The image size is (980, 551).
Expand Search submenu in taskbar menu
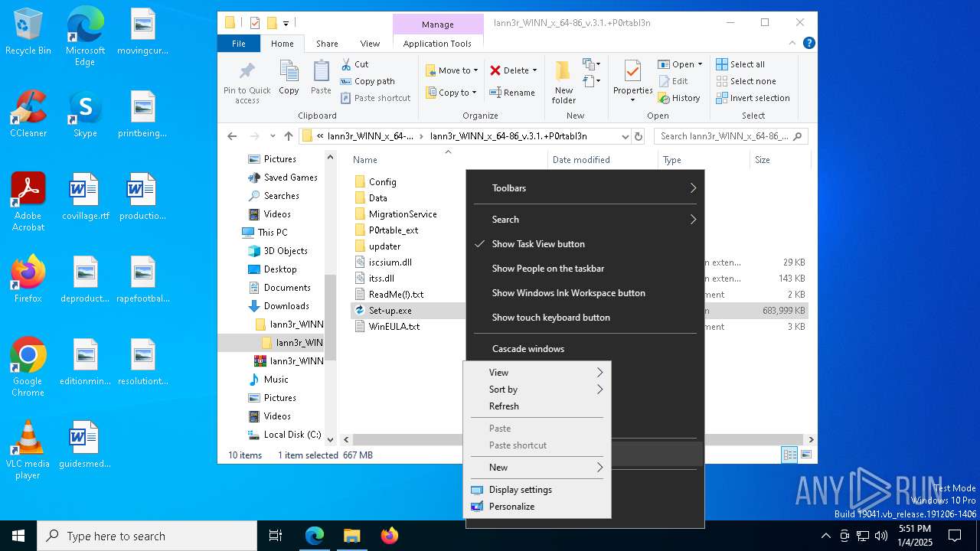tap(585, 220)
